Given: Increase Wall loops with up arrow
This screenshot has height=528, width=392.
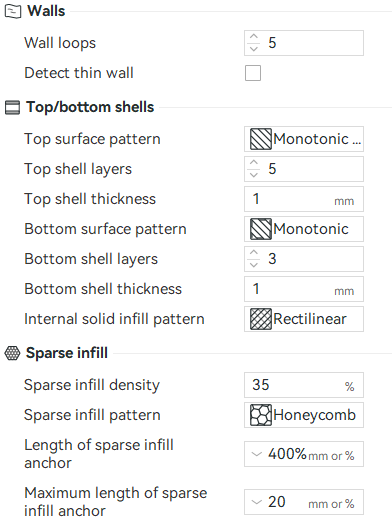Looking at the screenshot, I should tap(254, 36).
